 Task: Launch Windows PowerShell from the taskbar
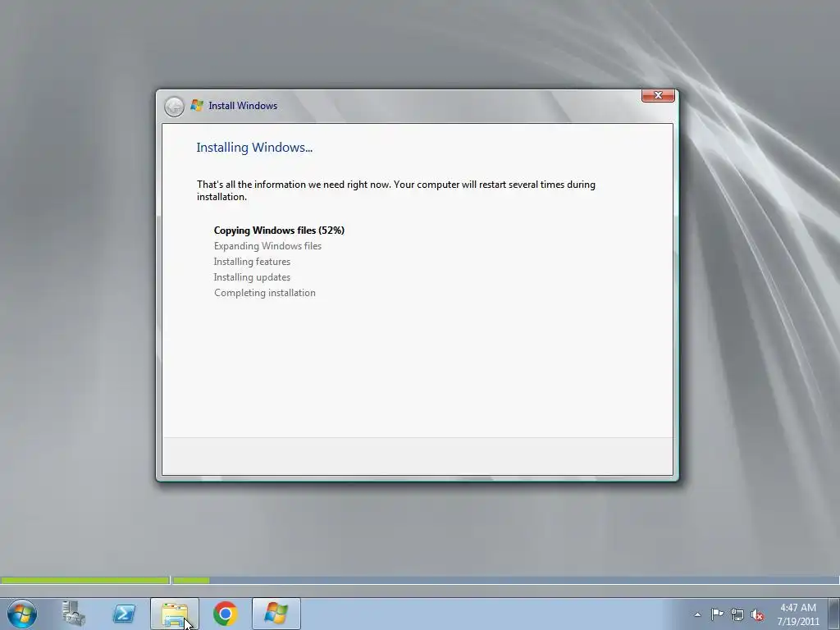pos(124,614)
